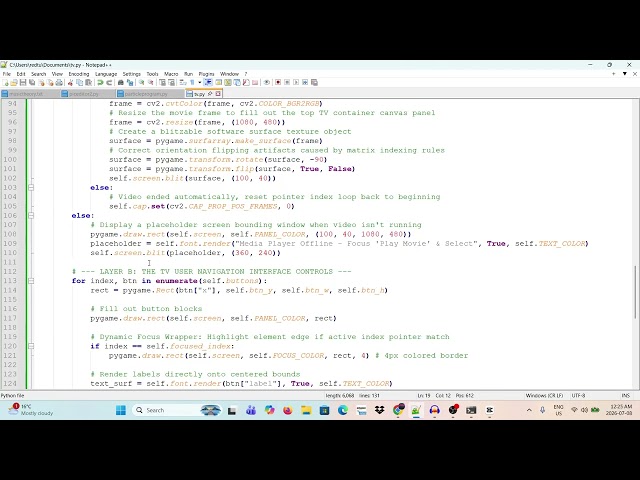Viewport: 640px width, 480px height.
Task: Click the Start Recording macro icon
Action: point(278,82)
